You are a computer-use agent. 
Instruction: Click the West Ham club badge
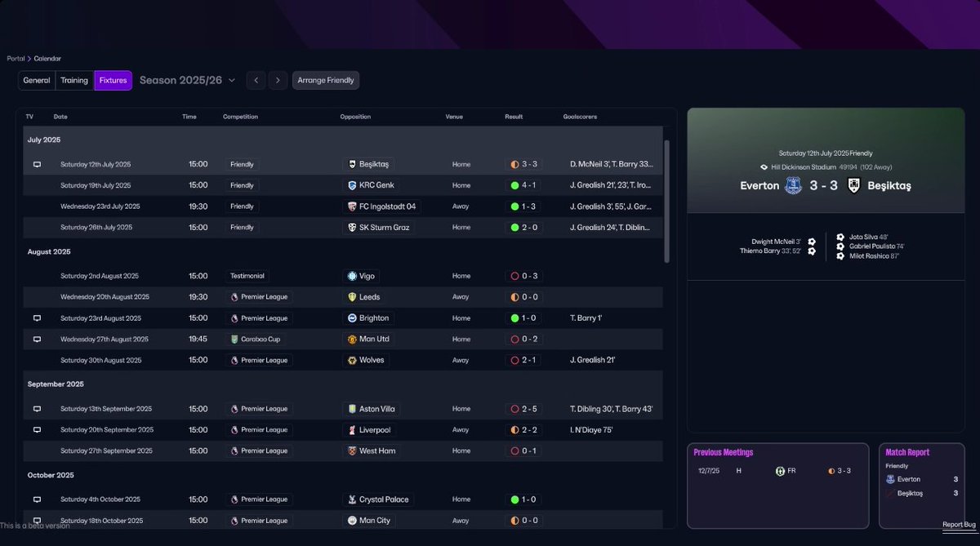(x=352, y=451)
